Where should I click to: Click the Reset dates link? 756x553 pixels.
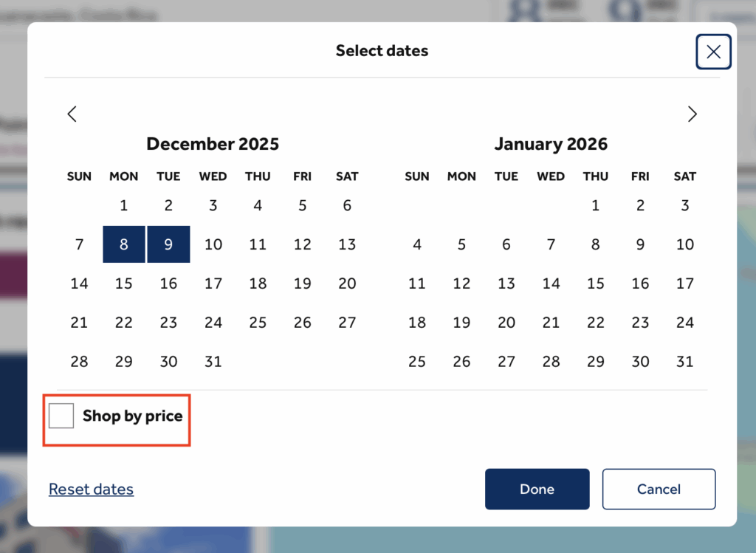(x=91, y=489)
